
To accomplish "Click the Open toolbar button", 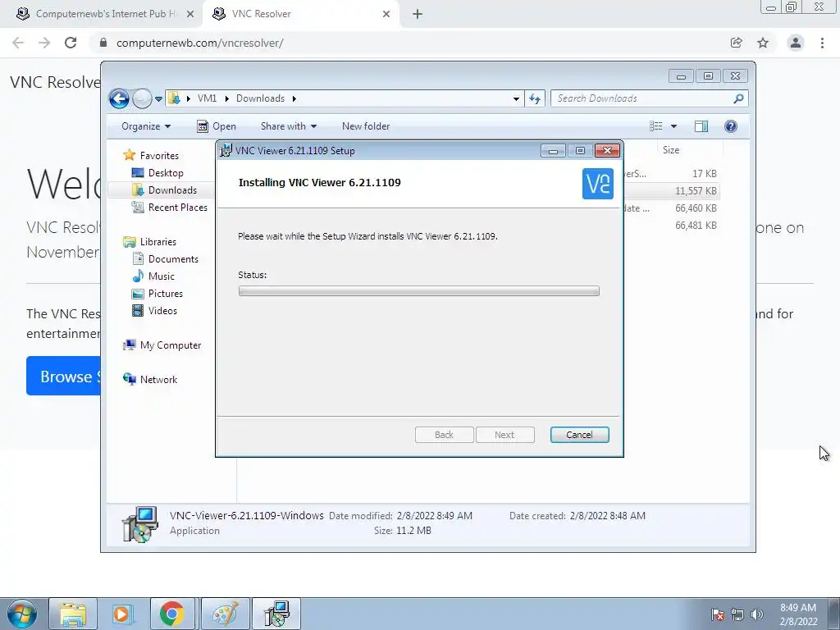I will (217, 126).
